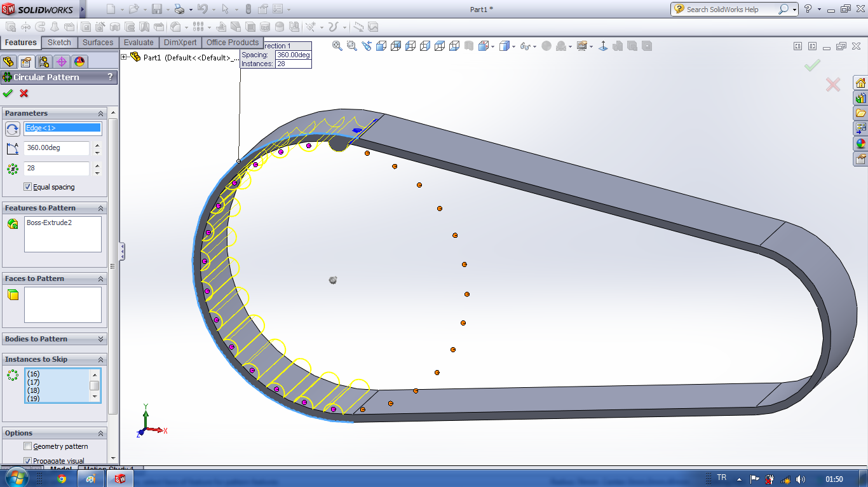Image resolution: width=868 pixels, height=487 pixels.
Task: Click the green checkmark to accept Circular Pattern
Action: point(8,93)
